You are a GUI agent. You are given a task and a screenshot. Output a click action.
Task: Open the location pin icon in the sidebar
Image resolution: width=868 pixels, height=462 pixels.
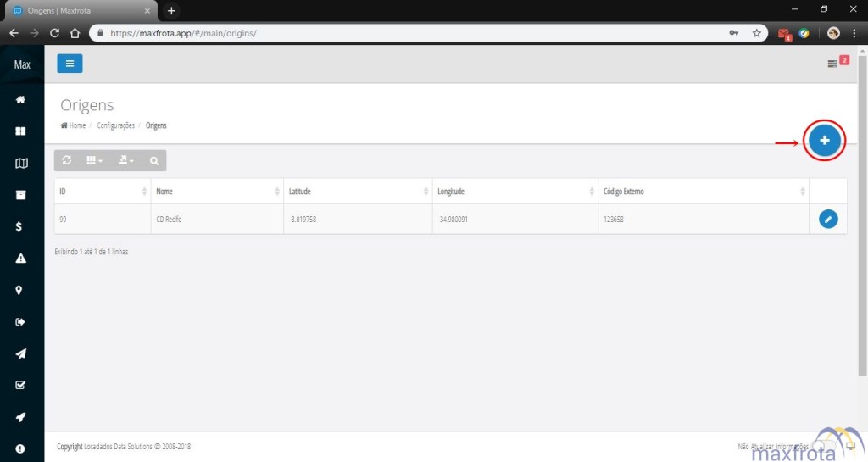[21, 290]
